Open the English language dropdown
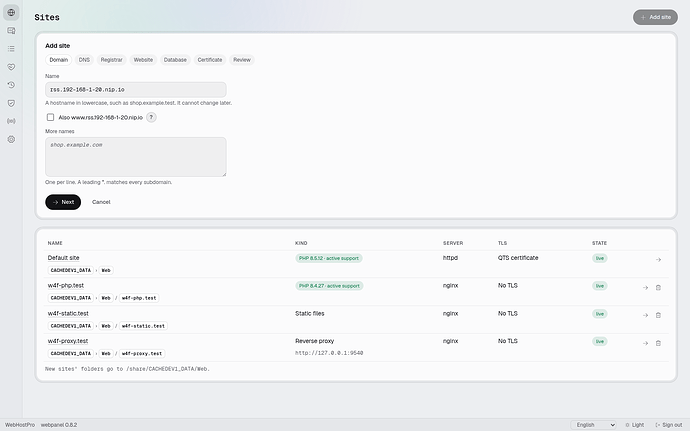This screenshot has height=431, width=690. (594, 425)
